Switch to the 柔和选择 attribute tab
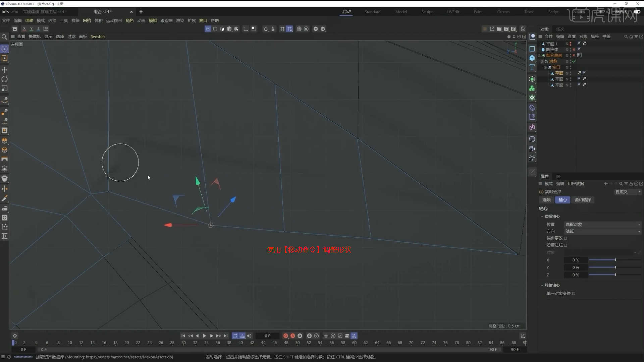The width and height of the screenshot is (644, 362). tap(583, 200)
